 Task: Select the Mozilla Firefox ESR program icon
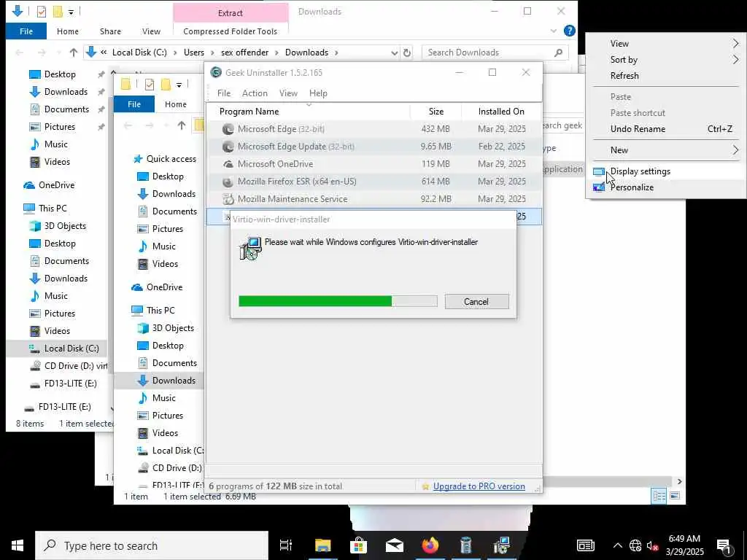click(228, 182)
